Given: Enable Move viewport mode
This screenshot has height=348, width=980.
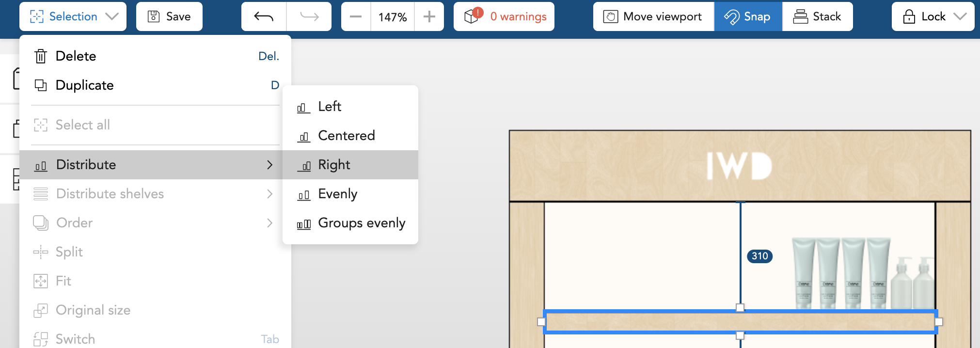Looking at the screenshot, I should tap(653, 16).
